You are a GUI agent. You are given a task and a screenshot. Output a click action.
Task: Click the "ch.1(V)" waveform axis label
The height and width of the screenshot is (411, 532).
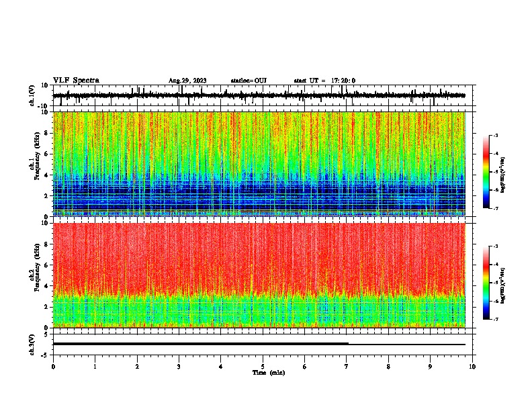[32, 95]
